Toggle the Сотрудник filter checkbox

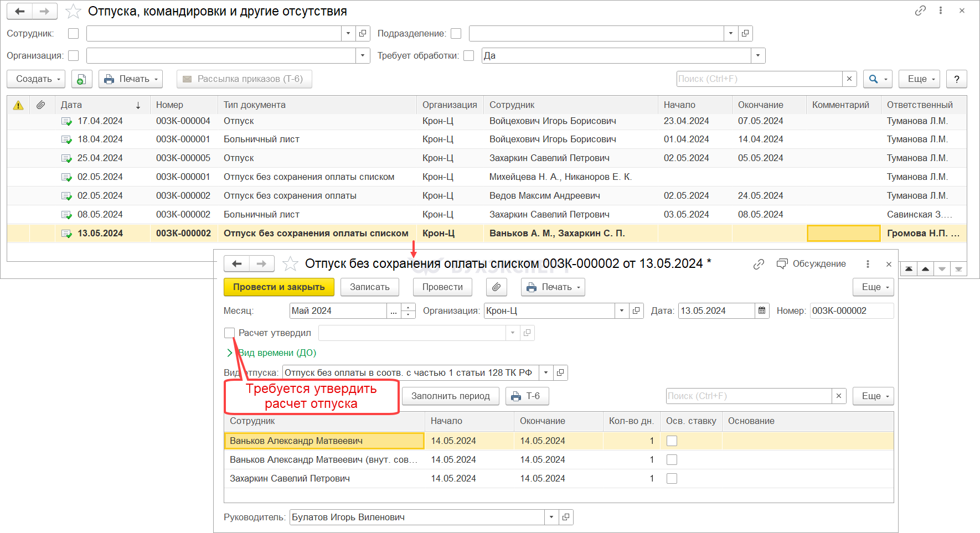(73, 34)
